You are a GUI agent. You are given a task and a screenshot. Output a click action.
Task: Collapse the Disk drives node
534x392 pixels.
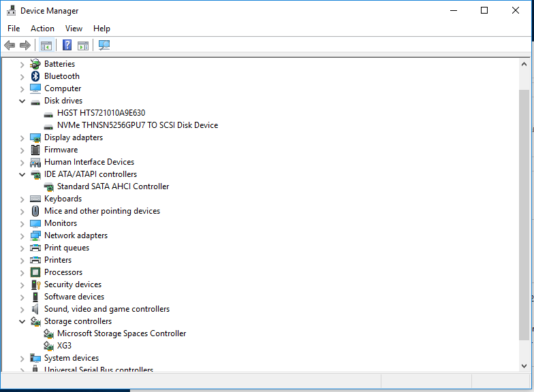pyautogui.click(x=22, y=101)
